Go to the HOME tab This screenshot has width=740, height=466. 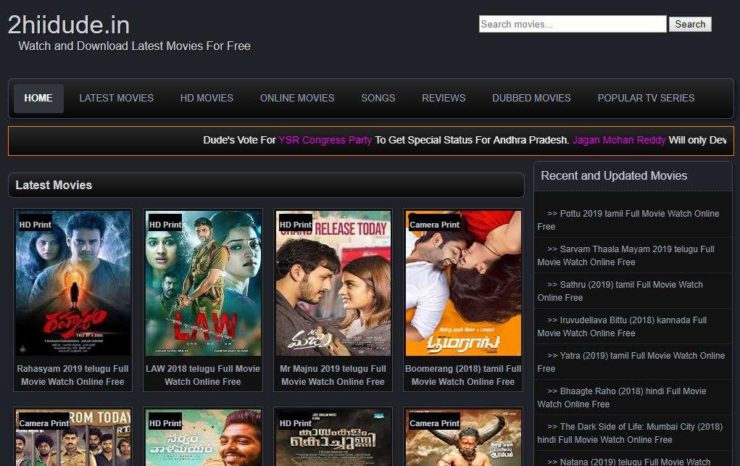(x=38, y=98)
